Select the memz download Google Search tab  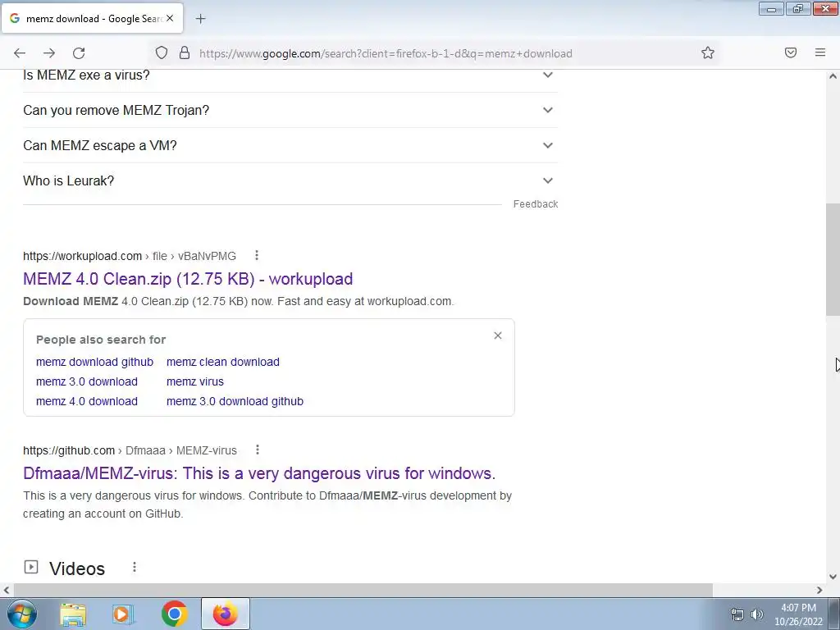(92, 19)
